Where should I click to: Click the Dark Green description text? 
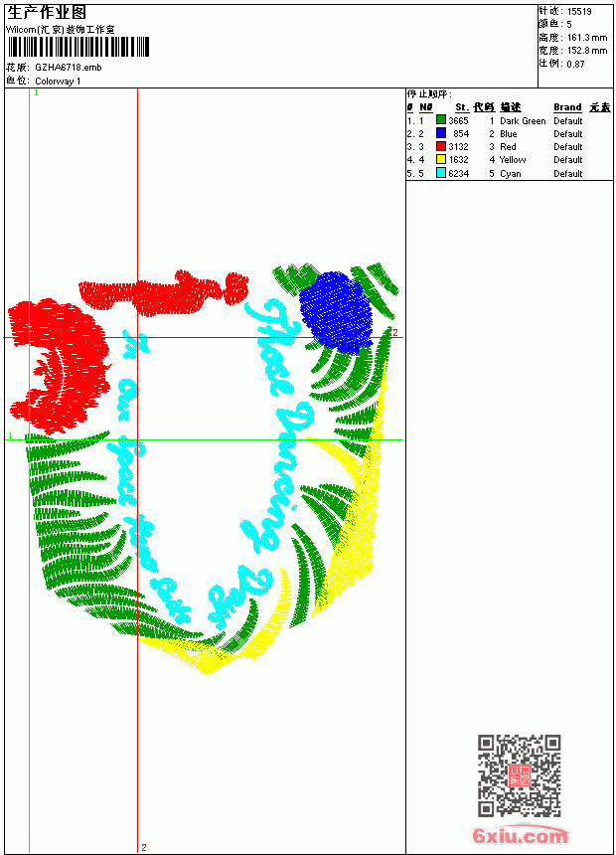point(523,121)
